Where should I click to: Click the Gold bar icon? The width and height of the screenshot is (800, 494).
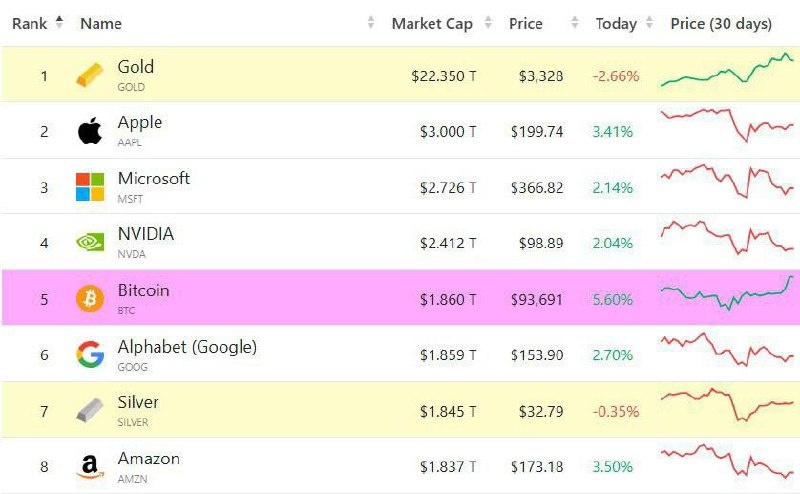[x=89, y=75]
